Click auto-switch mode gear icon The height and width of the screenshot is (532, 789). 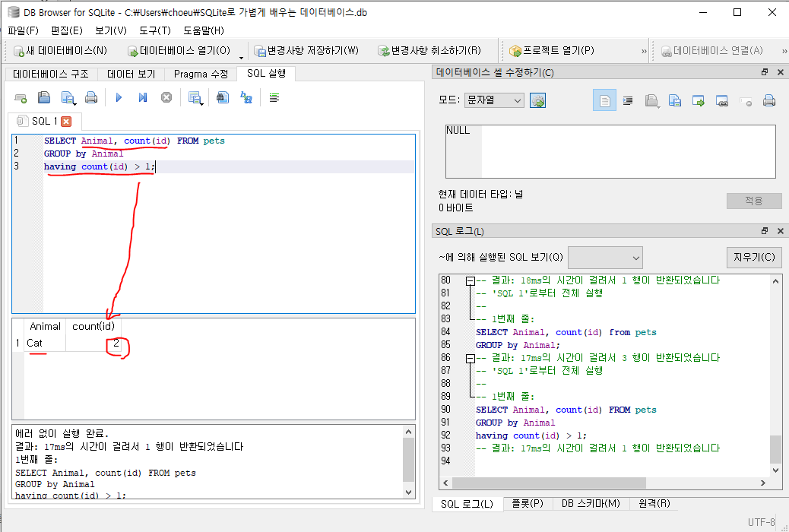[x=538, y=100]
